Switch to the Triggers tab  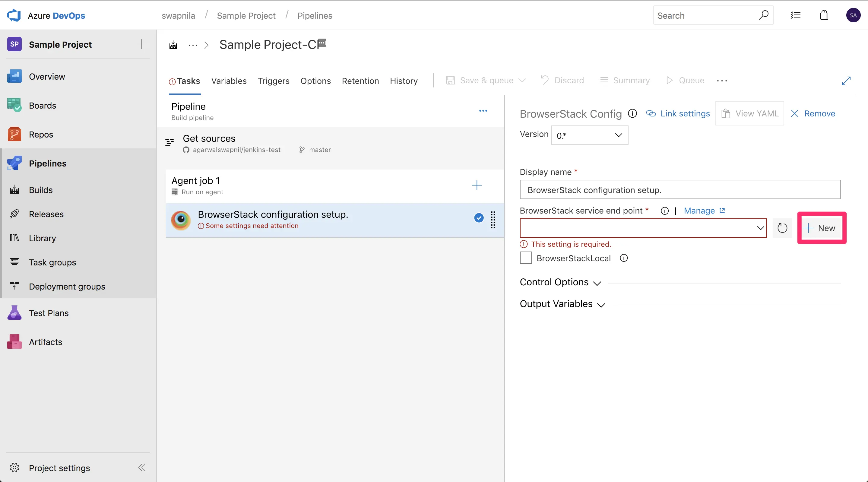pyautogui.click(x=273, y=81)
